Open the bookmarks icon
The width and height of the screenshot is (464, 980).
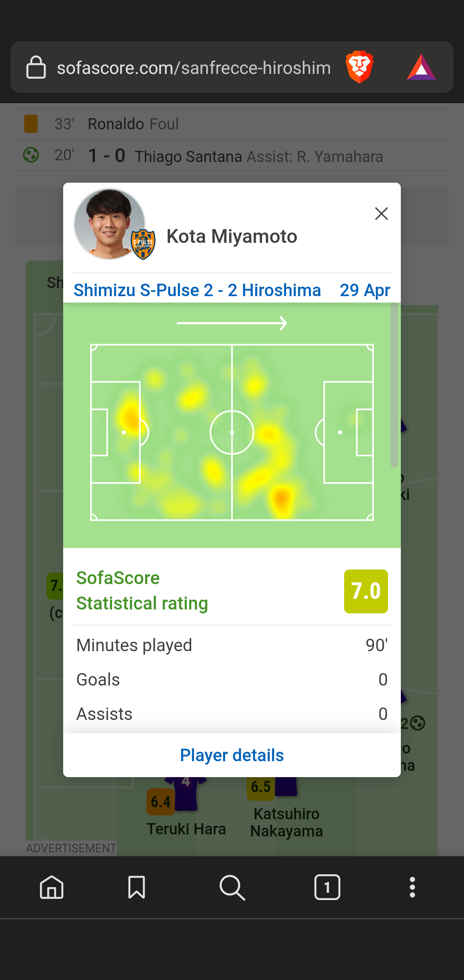point(137,887)
